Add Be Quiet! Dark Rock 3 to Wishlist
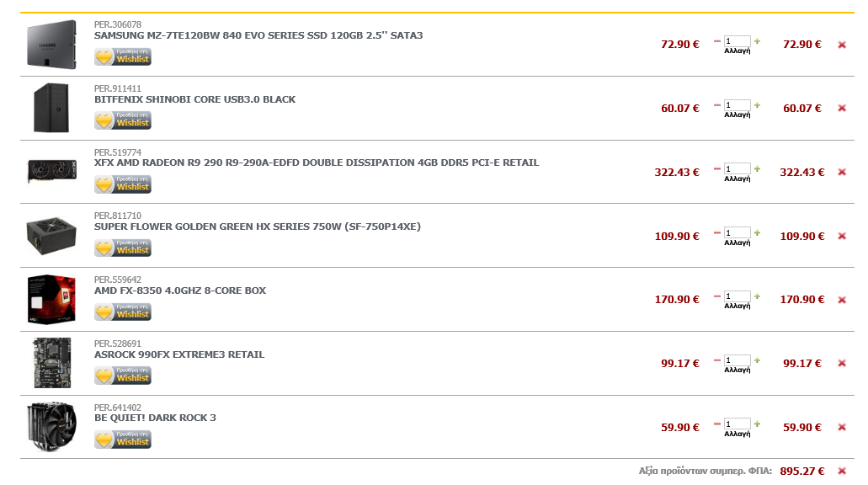Viewport: 868px width, 485px height. pos(123,440)
